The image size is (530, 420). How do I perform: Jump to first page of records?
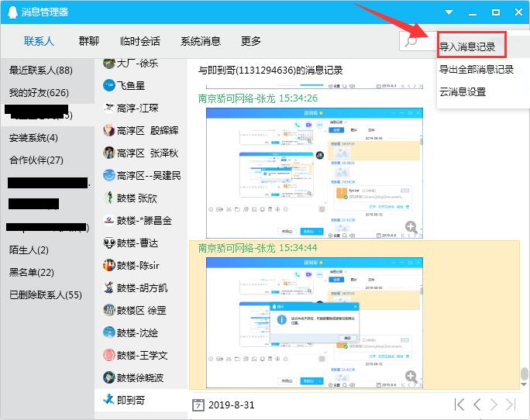click(459, 405)
